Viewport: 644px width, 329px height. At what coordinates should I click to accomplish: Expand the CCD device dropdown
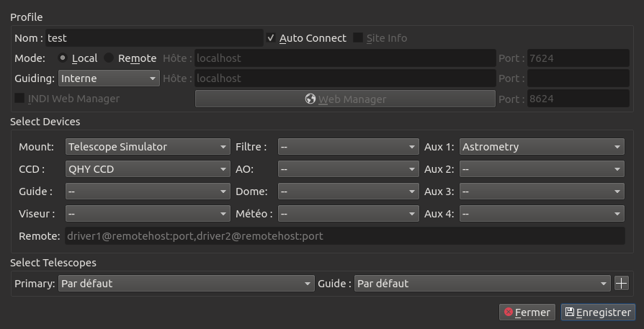pos(148,169)
